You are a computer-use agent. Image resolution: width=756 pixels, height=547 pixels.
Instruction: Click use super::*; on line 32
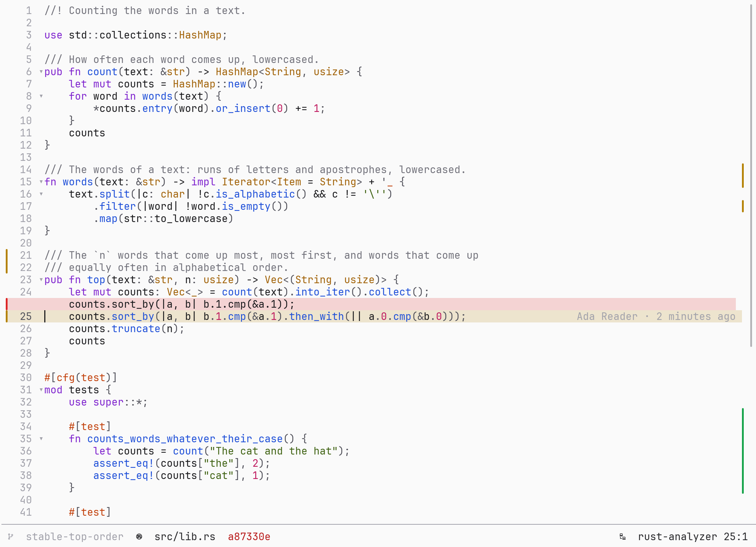[108, 402]
